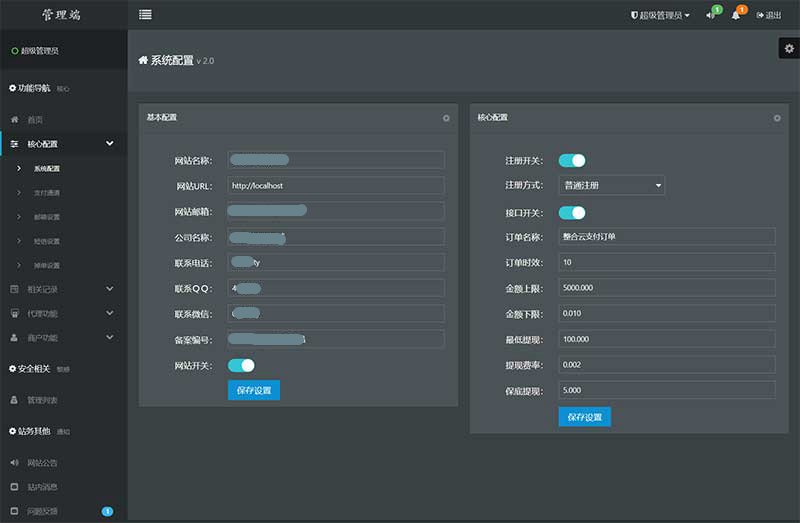Toggle the 注册开关 switch
The height and width of the screenshot is (523, 800).
point(571,160)
